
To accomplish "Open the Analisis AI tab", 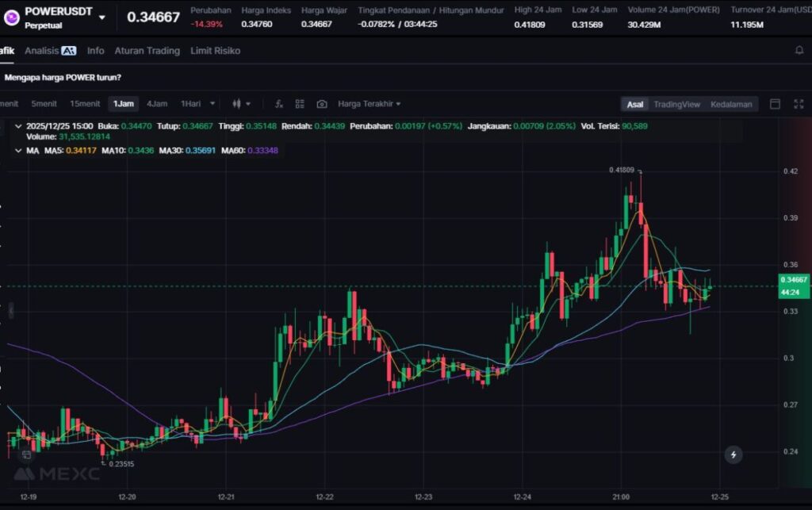I will 50,51.
